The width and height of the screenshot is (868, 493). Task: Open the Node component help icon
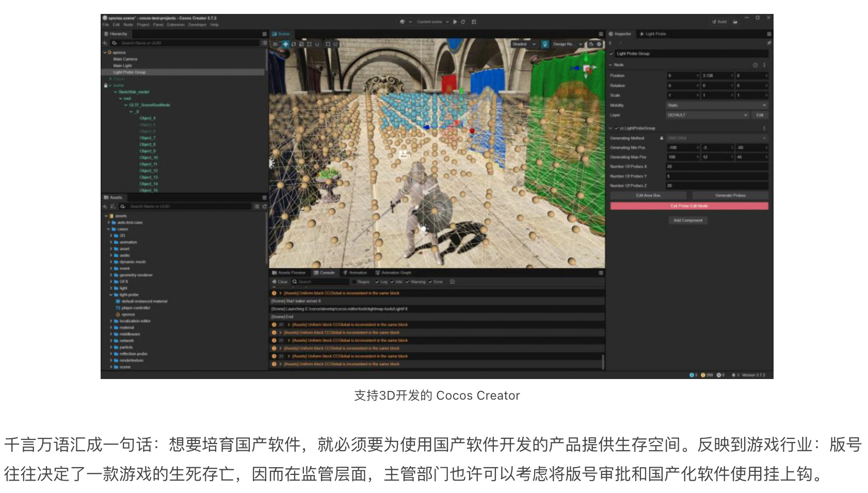click(x=755, y=65)
